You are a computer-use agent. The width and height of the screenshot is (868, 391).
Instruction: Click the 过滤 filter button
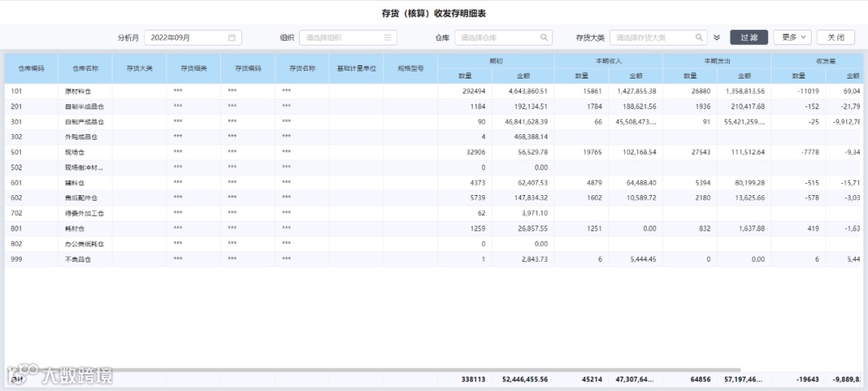pos(749,38)
